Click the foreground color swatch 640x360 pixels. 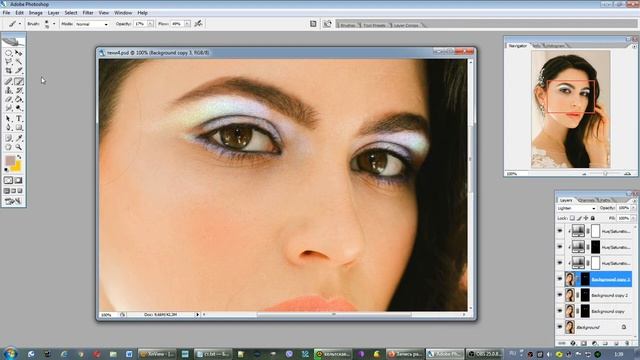[x=10, y=160]
